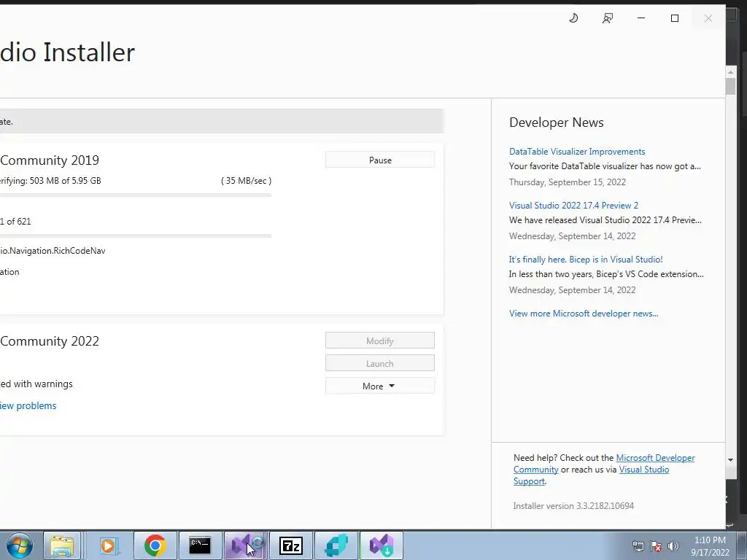Viewport: 747px width, 560px height.
Task: Close the Visual Studio Installer window
Action: tap(708, 18)
